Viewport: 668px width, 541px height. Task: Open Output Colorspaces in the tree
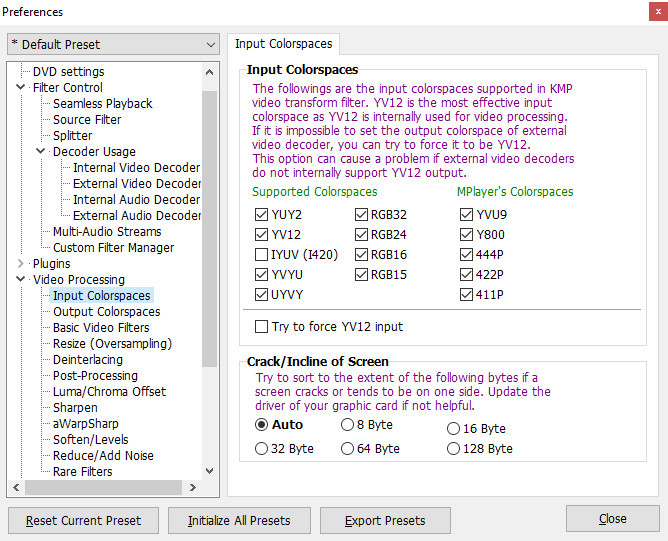[x=106, y=312]
